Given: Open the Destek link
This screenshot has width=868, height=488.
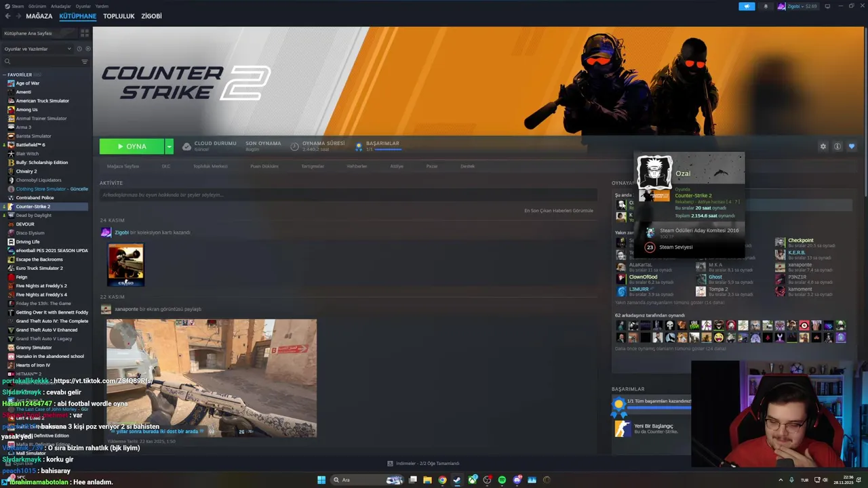Looking at the screenshot, I should coord(468,166).
